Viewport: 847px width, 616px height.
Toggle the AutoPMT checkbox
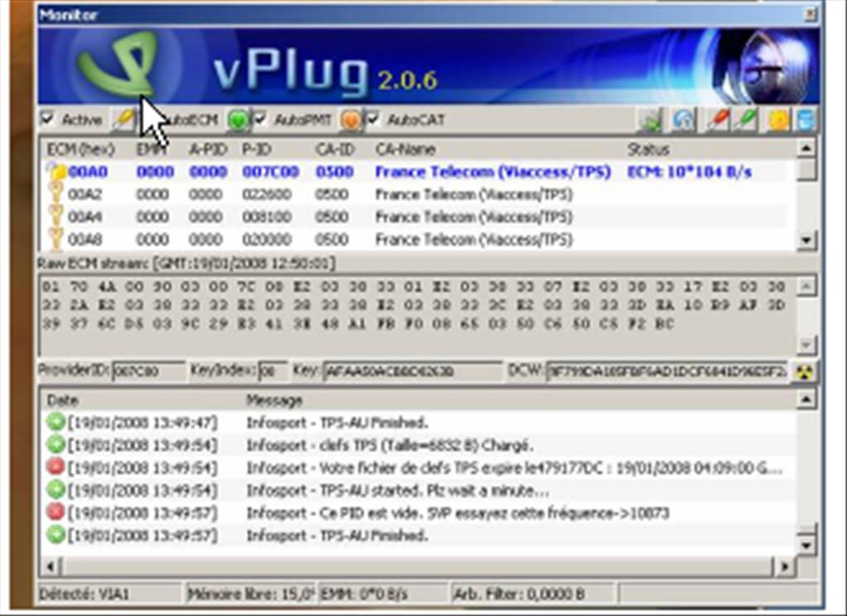pos(260,119)
